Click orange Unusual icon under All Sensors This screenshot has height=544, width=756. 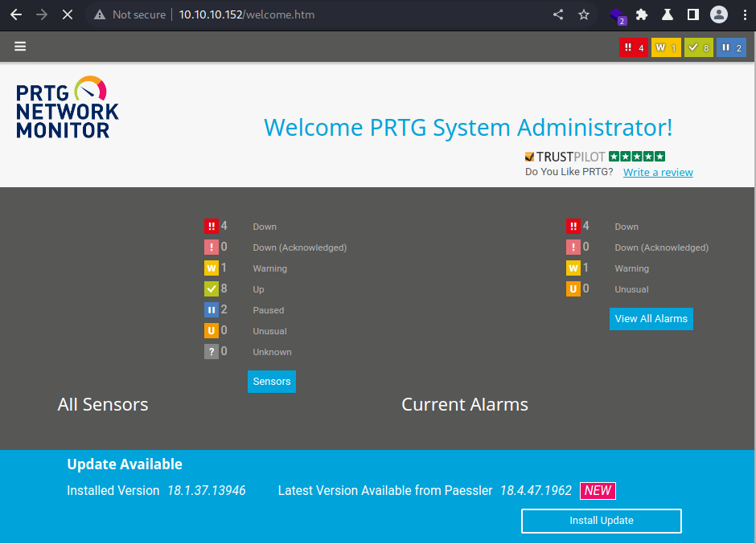click(212, 330)
